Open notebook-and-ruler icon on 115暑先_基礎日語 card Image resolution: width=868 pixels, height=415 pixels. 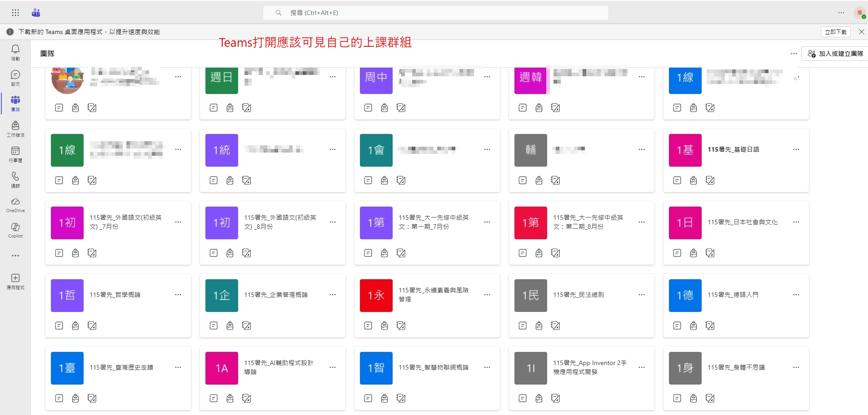(x=710, y=180)
